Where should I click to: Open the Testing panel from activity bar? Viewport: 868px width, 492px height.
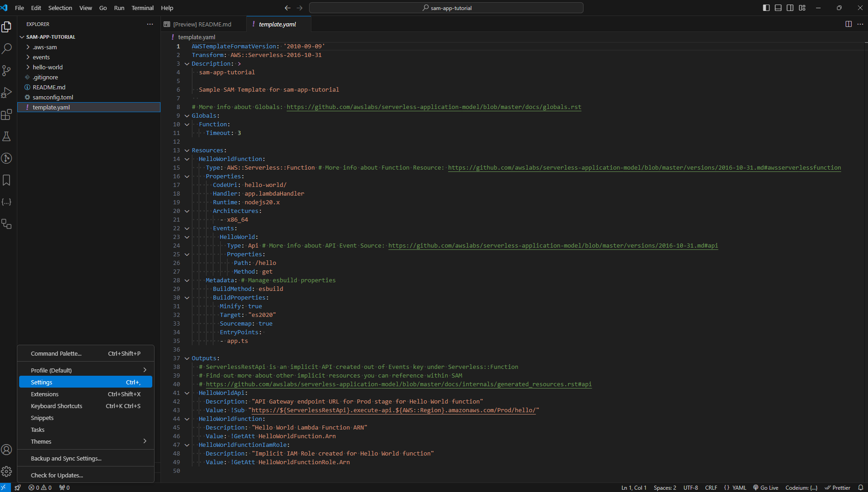click(x=7, y=136)
